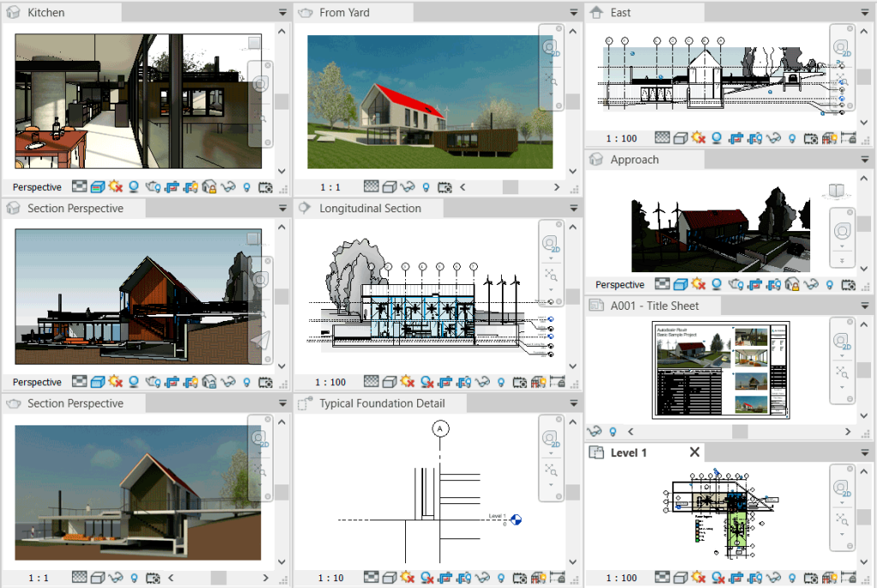Open the From Yard view options chevron
The image size is (877, 588).
(572, 12)
